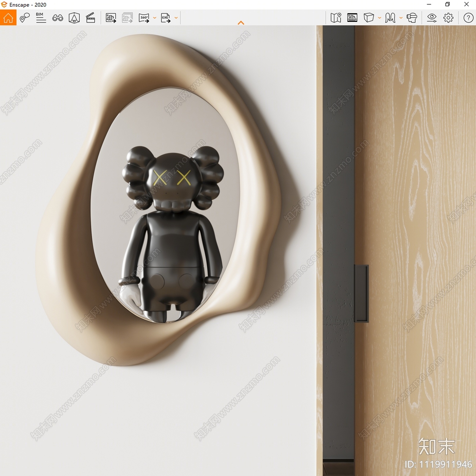Screen dimensions: 476x476
Task: Expand the EXE export dropdown arrow
Action: tap(176, 18)
